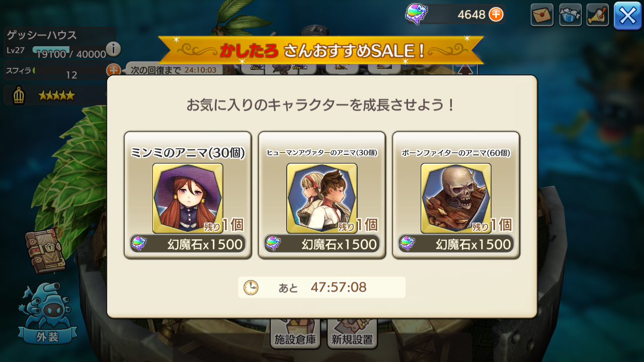Open the brown book icon
644x362 pixels.
coord(45,250)
